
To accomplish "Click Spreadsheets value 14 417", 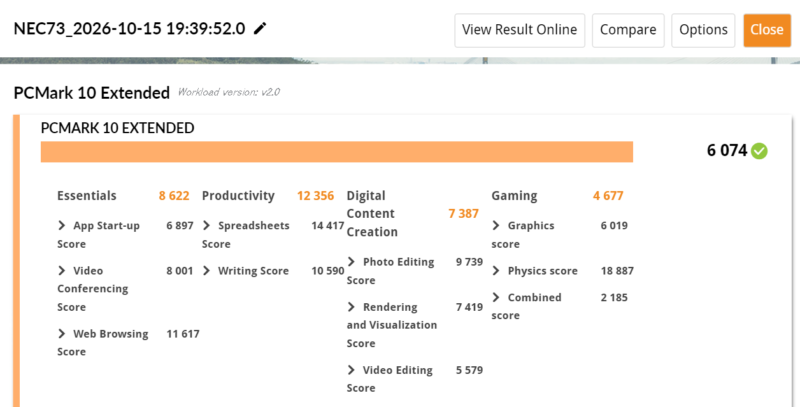I will (328, 225).
